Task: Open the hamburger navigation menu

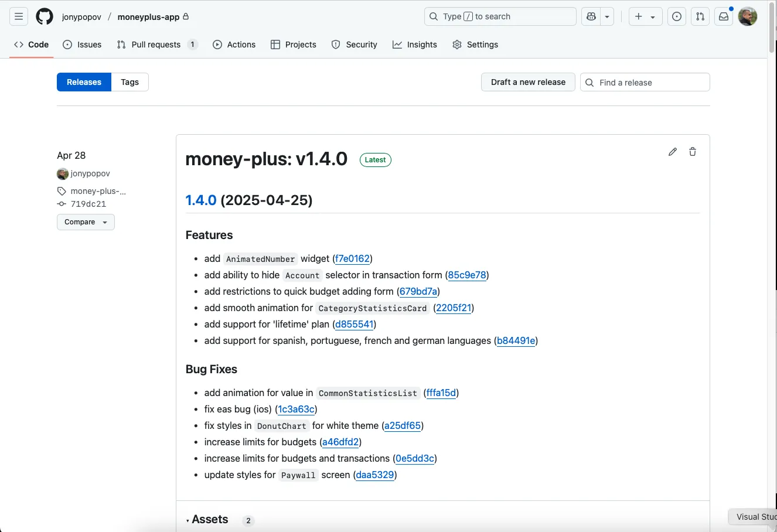Action: pyautogui.click(x=19, y=16)
